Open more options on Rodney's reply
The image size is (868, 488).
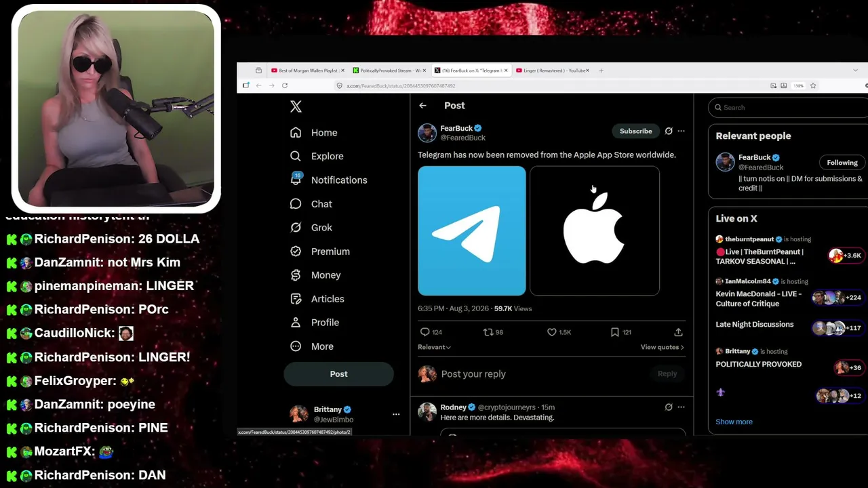(x=681, y=407)
